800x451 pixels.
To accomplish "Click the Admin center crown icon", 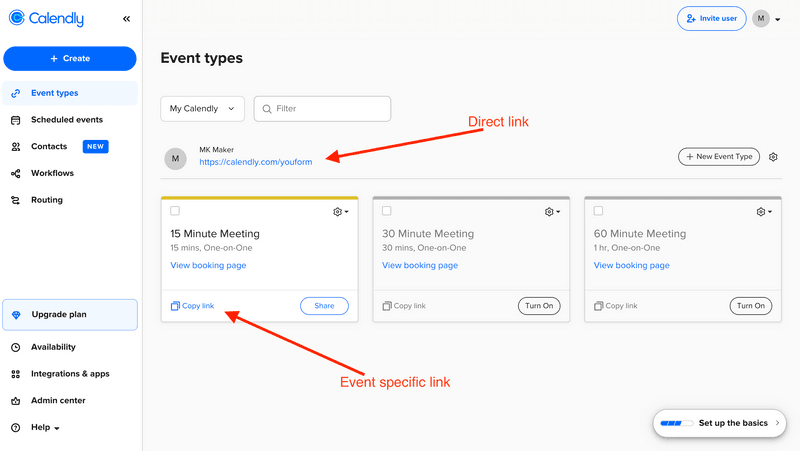I will (x=16, y=401).
